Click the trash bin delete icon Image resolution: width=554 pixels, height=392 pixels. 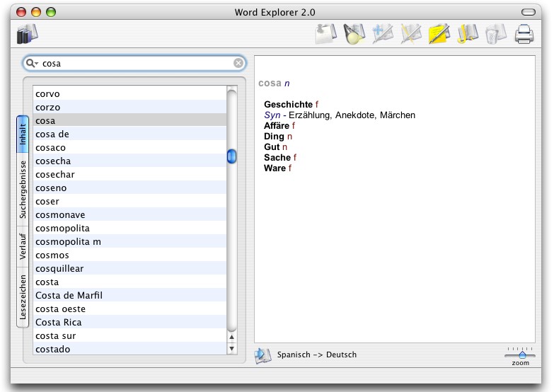496,34
